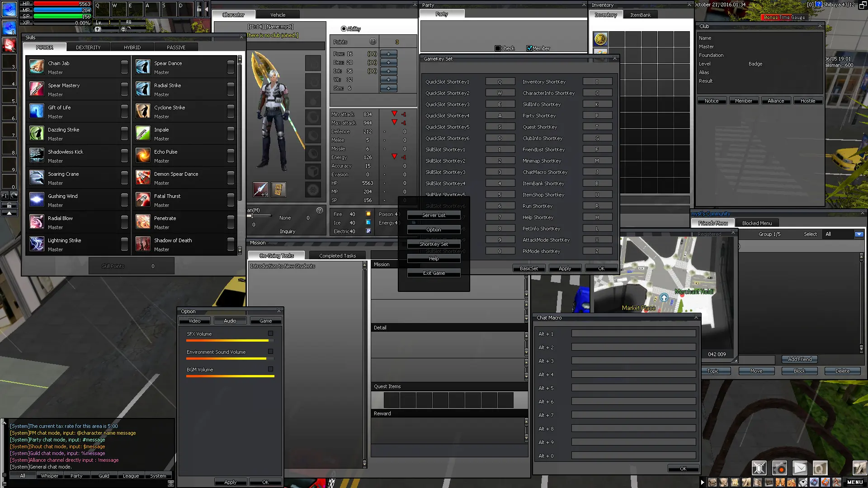Click the crossed swords shield icon
This screenshot has height=488, width=868.
click(759, 468)
